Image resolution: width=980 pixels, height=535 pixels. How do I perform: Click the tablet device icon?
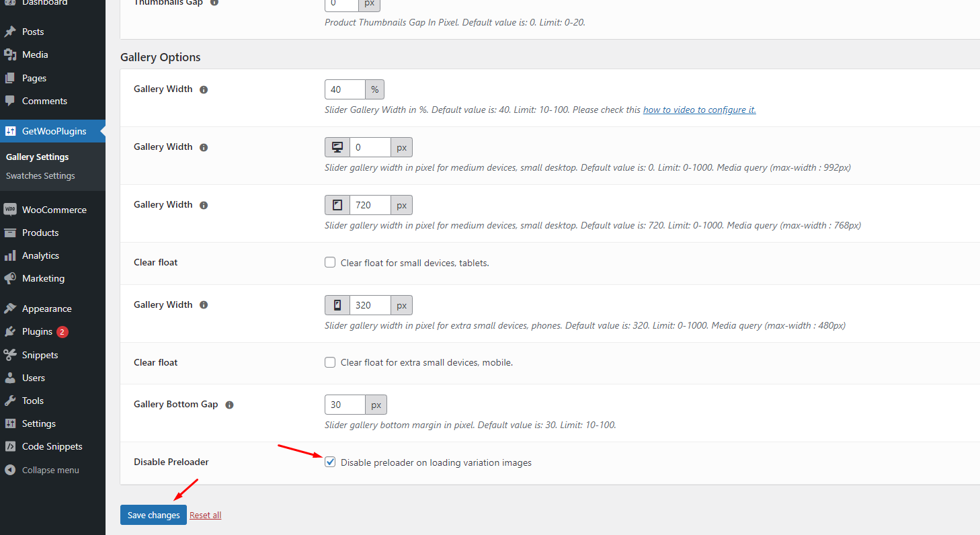[x=337, y=205]
